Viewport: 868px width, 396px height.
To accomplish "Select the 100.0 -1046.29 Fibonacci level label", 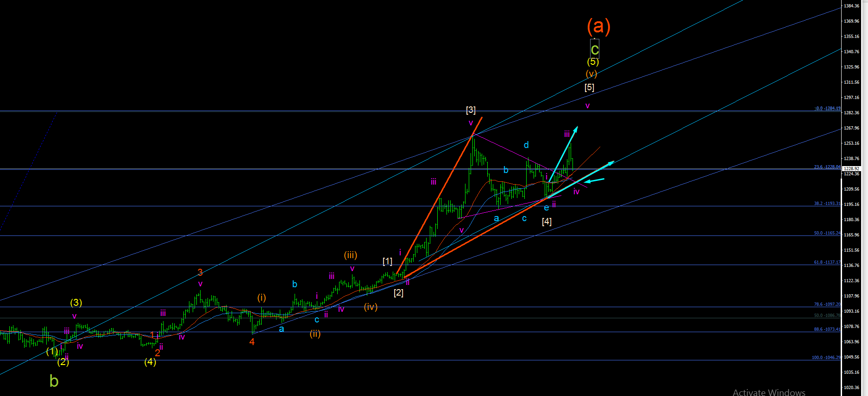I will [826, 358].
